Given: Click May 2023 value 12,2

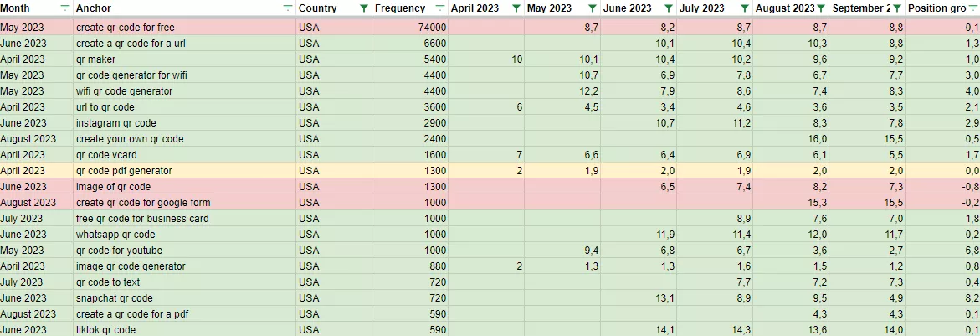Looking at the screenshot, I should pyautogui.click(x=562, y=91).
